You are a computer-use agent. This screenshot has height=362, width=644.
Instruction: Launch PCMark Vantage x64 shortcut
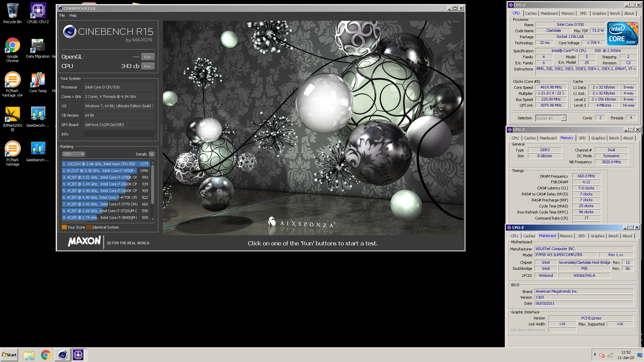[12, 84]
